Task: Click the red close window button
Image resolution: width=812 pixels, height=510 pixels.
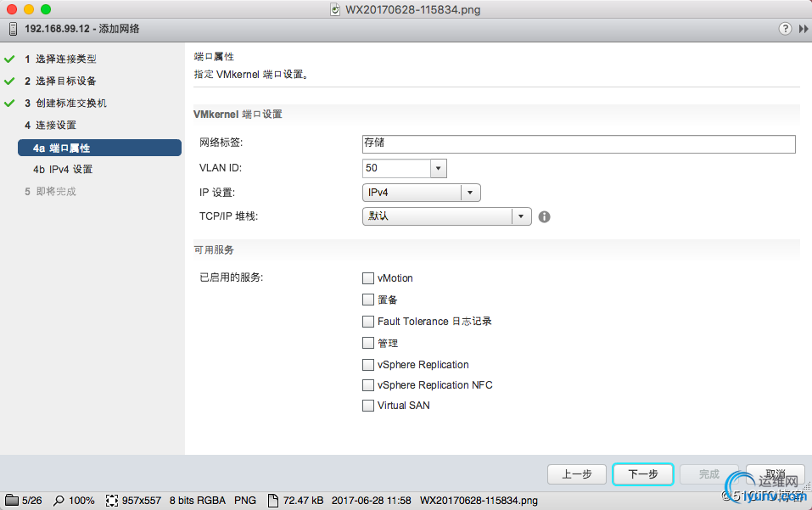Action: [x=12, y=9]
